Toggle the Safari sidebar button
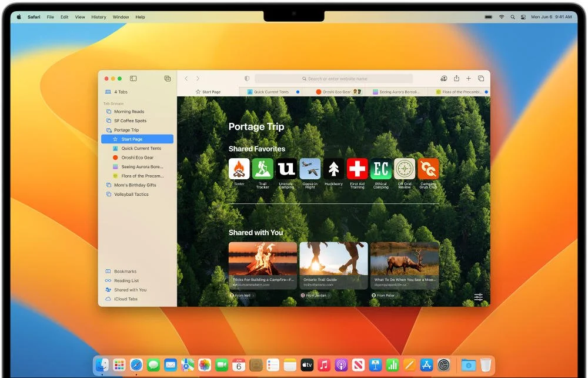The height and width of the screenshot is (378, 588). [x=133, y=78]
